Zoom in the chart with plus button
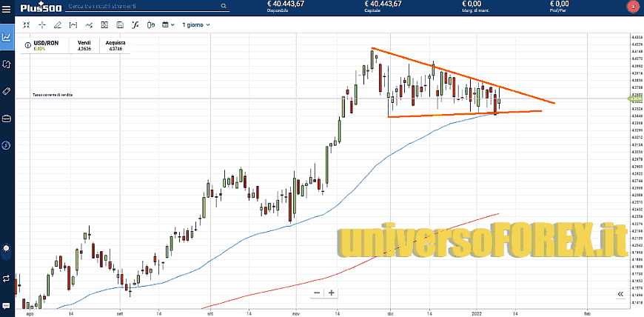This screenshot has width=644, height=317. coord(332,293)
